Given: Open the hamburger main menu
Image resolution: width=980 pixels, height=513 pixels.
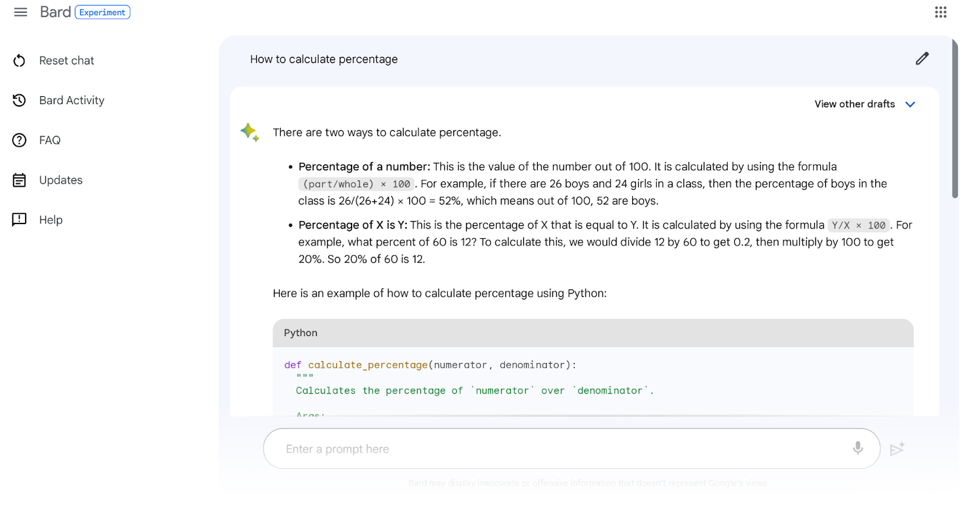Looking at the screenshot, I should click(x=21, y=12).
